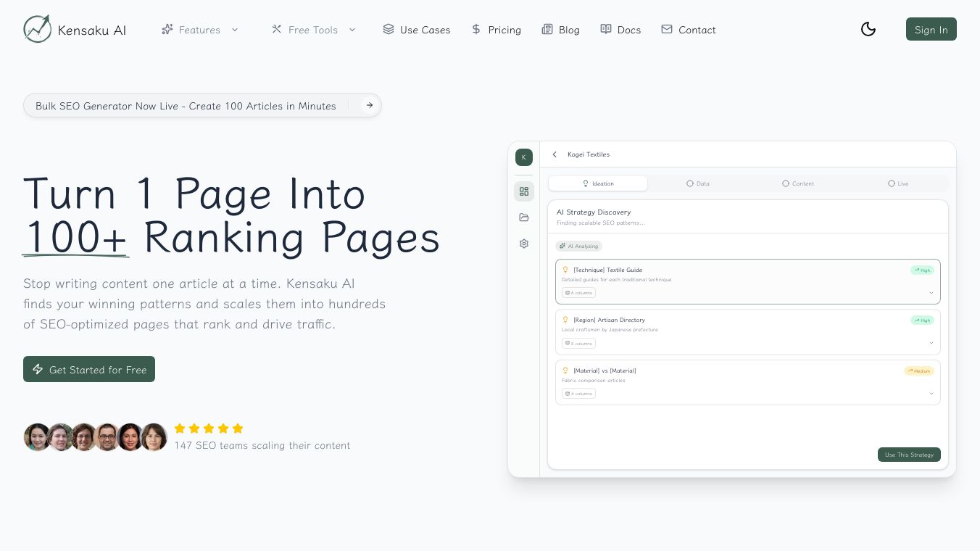Click the lightning bolt icon on Get Started
The image size is (980, 551).
pos(38,369)
